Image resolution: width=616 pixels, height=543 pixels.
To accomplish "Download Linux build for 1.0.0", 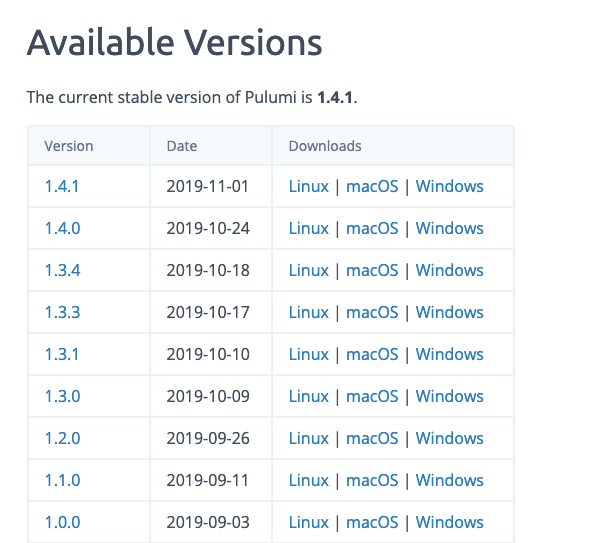I will 308,523.
